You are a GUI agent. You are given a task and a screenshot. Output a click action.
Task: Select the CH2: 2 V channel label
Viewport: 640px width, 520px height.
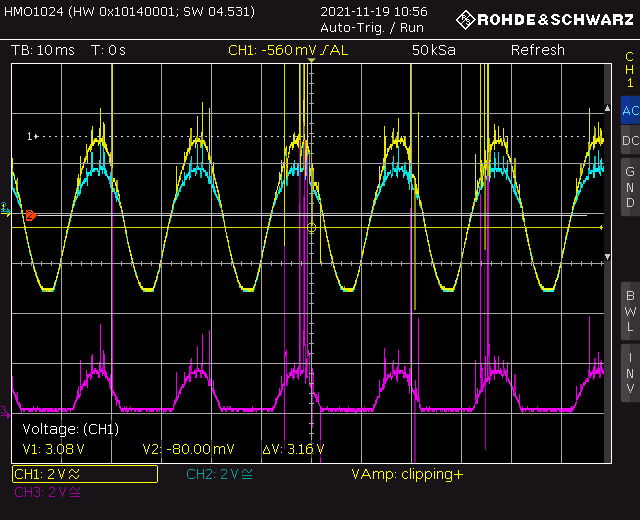220,474
